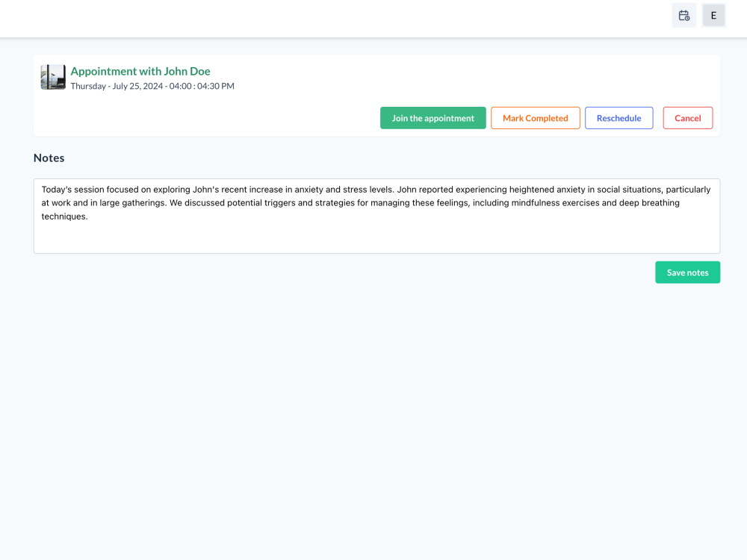This screenshot has width=747, height=560.
Task: Click the Notes heading
Action: point(49,158)
